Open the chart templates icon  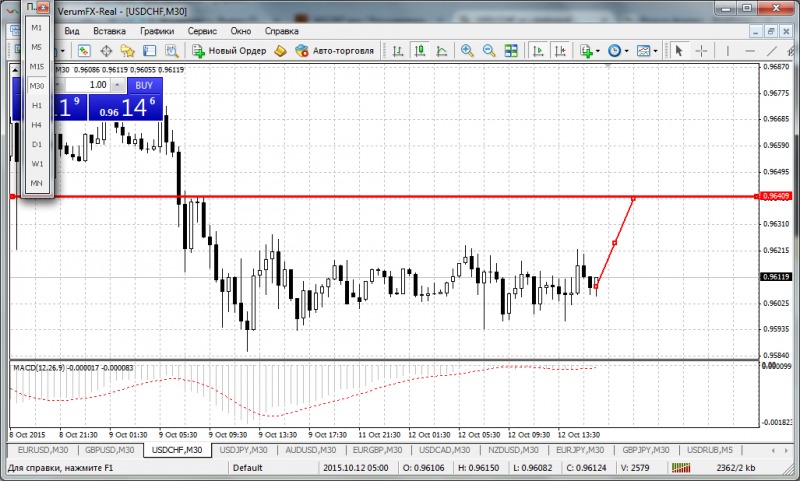643,50
